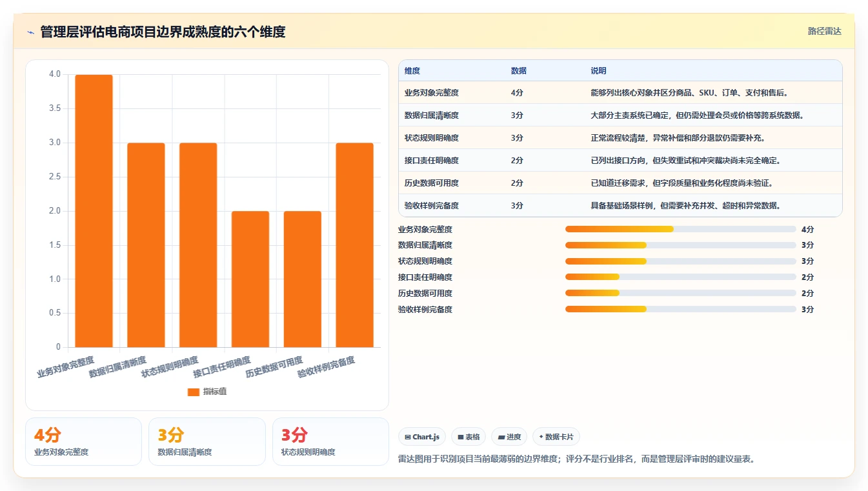Screen dimensions: 868x491
Task: Click the 历史数据可用度 progress bar
Action: point(681,294)
